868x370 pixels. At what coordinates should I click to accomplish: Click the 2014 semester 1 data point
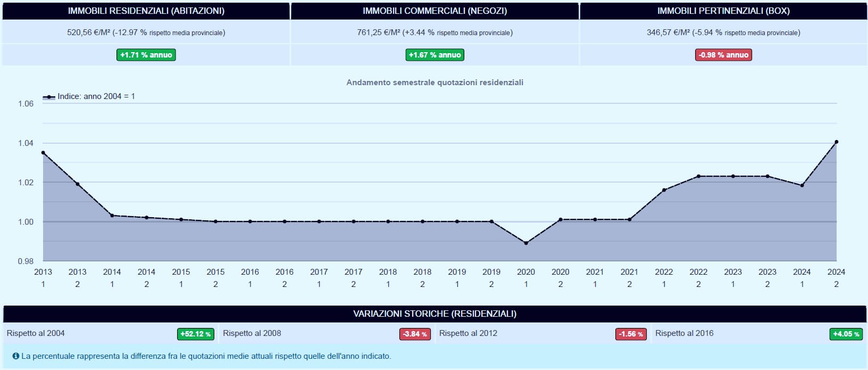[112, 215]
